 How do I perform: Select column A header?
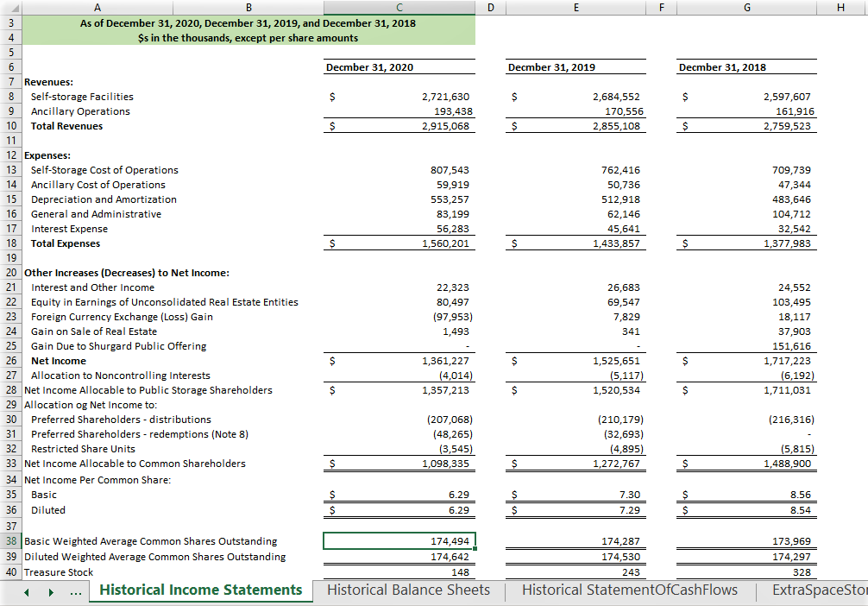(x=97, y=8)
